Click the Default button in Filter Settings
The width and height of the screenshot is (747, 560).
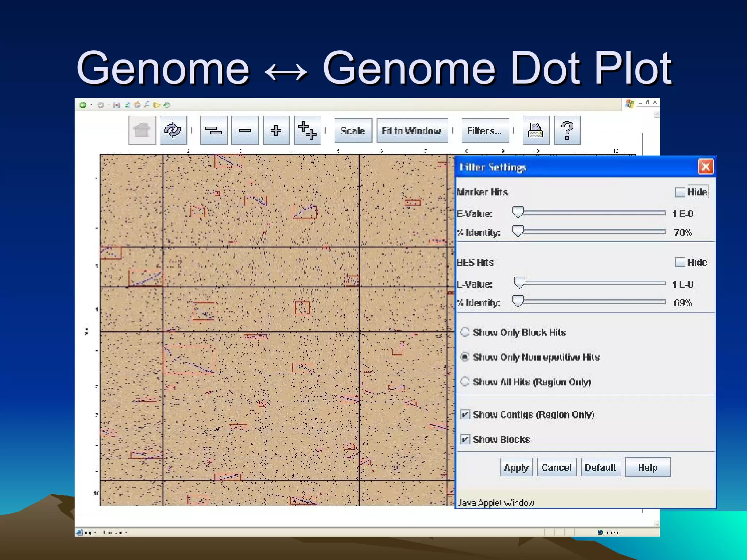(600, 467)
